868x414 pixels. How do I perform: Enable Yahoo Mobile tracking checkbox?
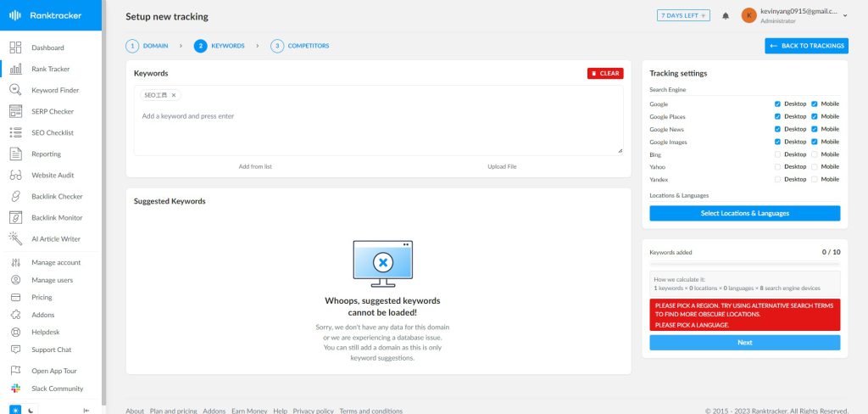pos(815,167)
